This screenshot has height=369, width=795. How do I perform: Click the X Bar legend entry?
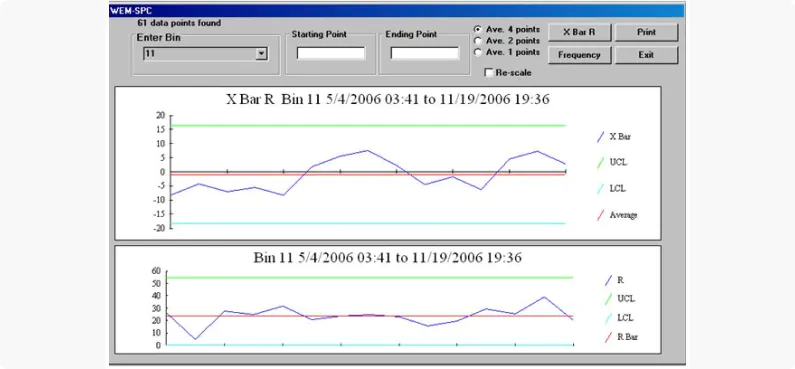point(615,136)
